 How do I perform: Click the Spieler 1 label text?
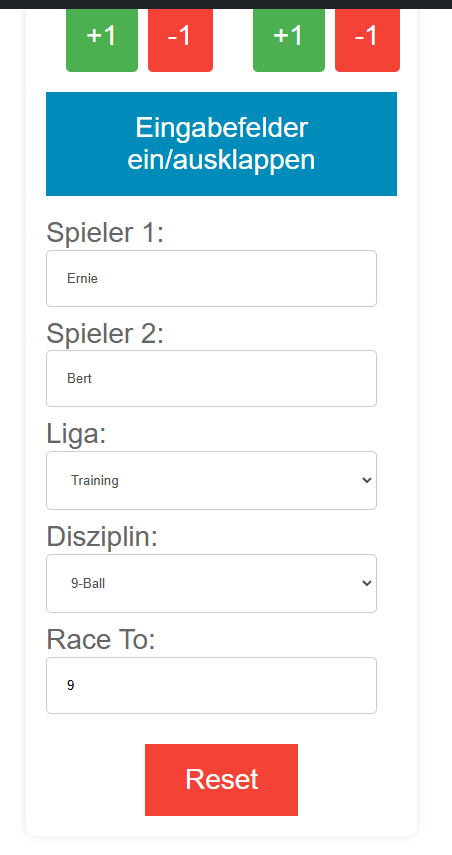[105, 233]
